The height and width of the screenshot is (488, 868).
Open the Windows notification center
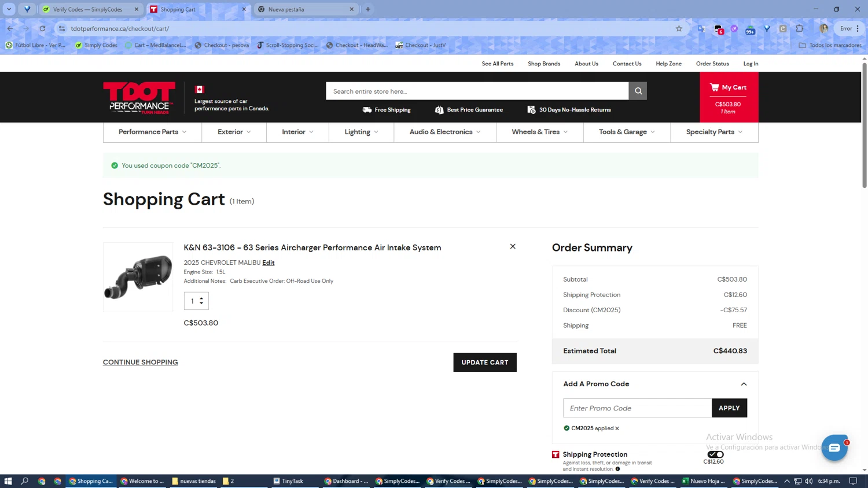pyautogui.click(x=853, y=481)
